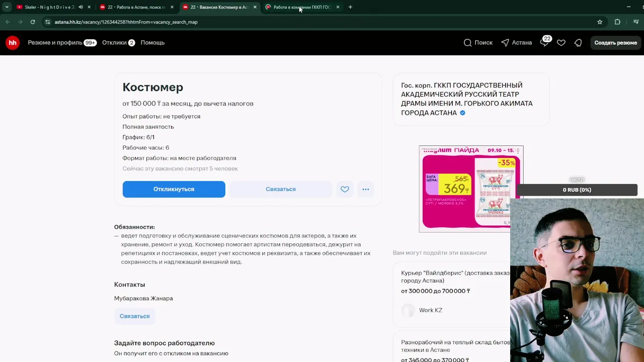Bookmark this page with star icon
Viewport: 644px width, 362px height.
[600, 22]
